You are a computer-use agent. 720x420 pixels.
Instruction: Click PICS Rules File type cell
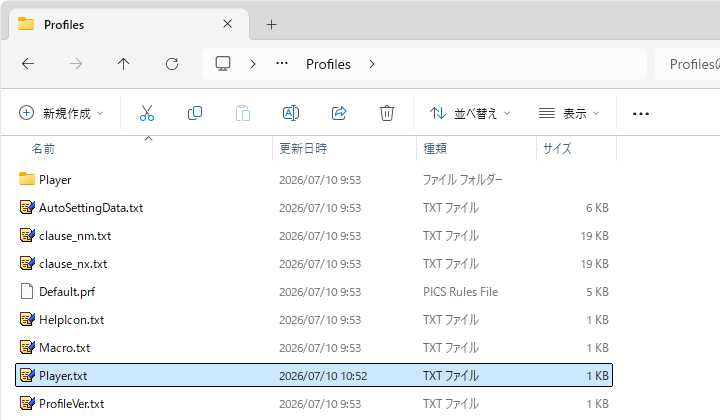click(x=461, y=292)
